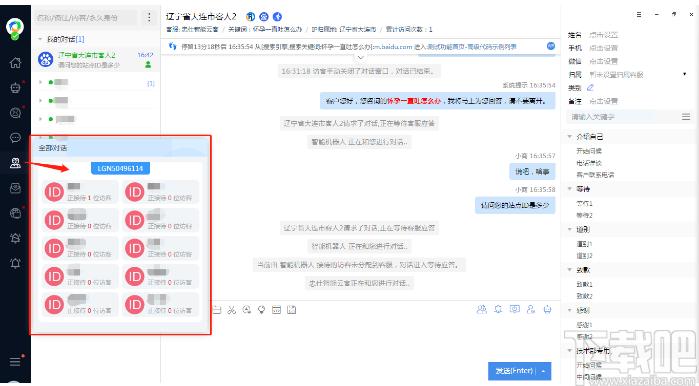
Task: Click the pencil edit icon next to category
Action: click(x=590, y=87)
